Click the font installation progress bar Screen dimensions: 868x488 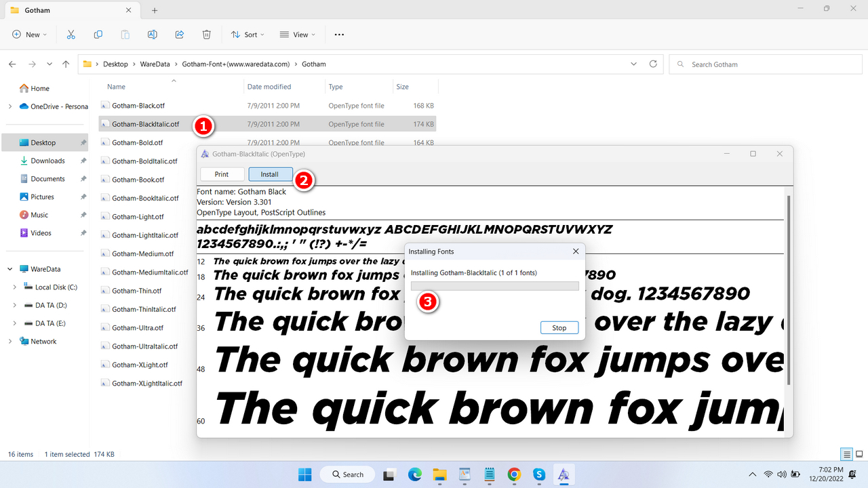point(494,285)
